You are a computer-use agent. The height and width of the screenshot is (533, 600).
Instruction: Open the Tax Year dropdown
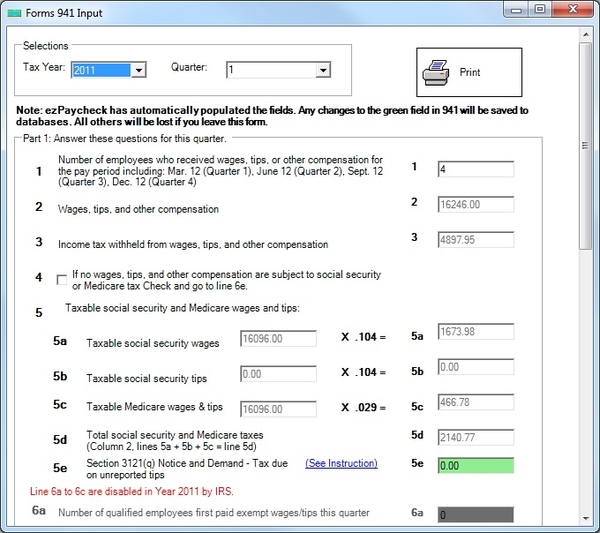point(139,70)
